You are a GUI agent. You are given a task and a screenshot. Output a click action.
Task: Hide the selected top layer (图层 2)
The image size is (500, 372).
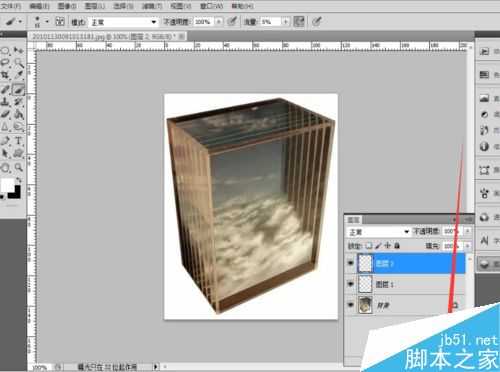(350, 263)
